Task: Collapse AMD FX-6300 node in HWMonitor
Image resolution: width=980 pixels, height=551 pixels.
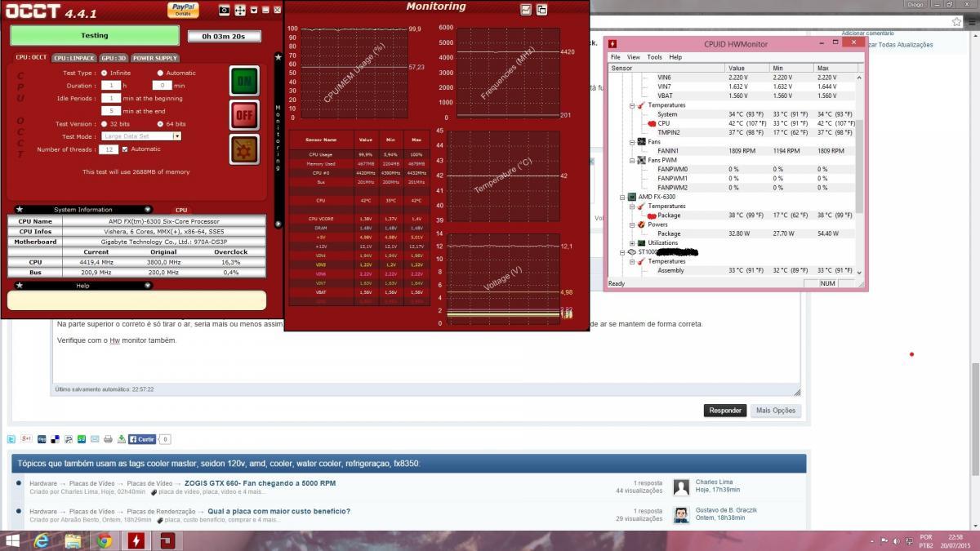Action: (622, 197)
